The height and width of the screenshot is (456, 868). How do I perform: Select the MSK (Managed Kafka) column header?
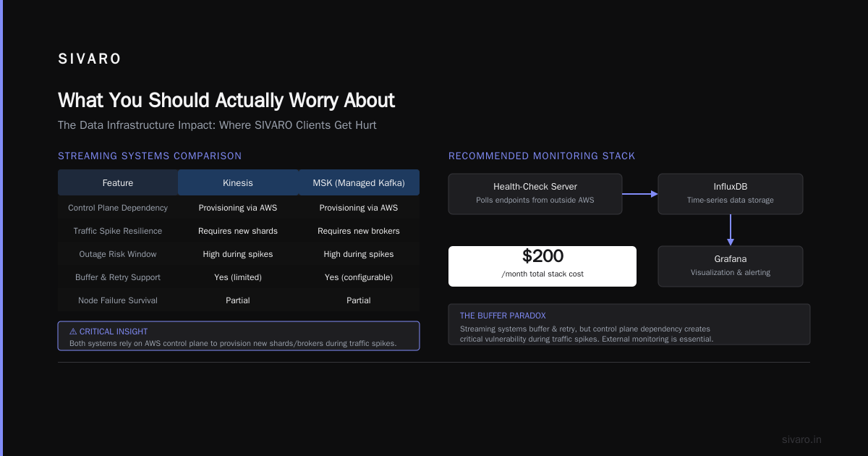coord(359,182)
